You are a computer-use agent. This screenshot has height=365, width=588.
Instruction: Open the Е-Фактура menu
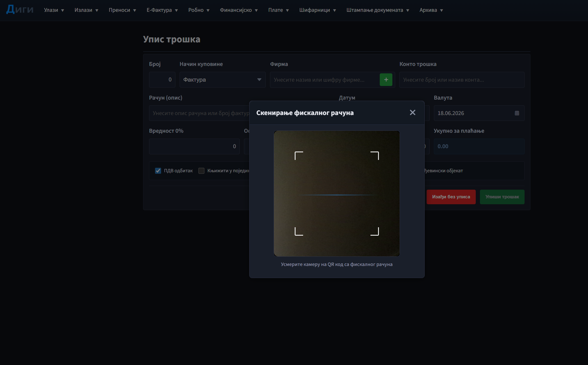[162, 10]
